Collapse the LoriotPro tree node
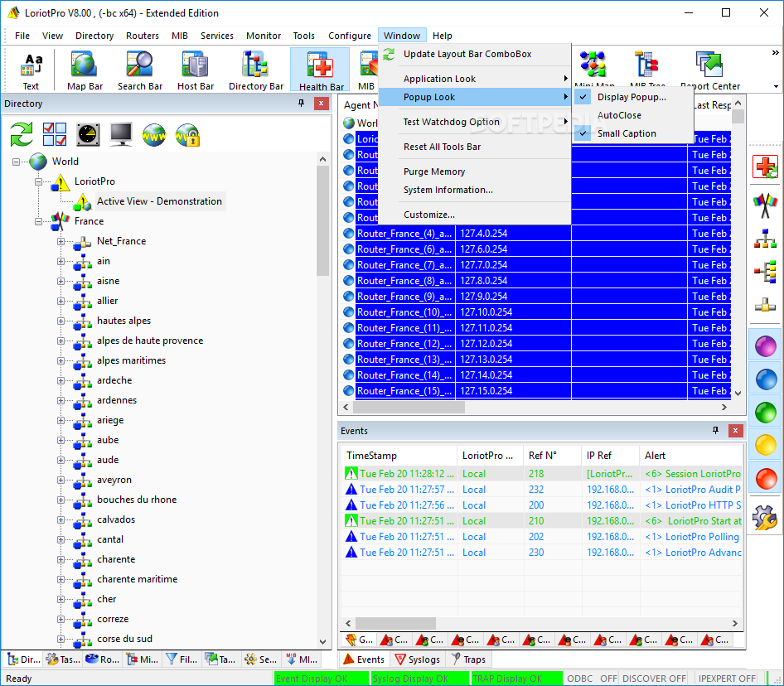 click(38, 181)
